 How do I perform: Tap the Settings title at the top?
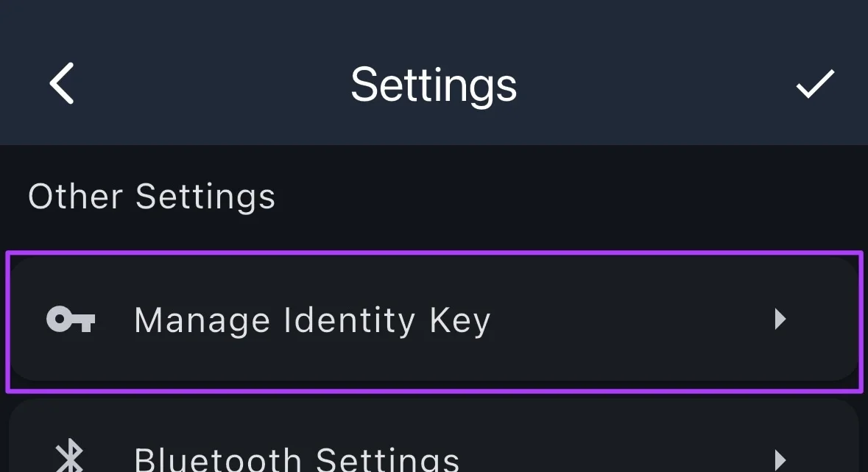click(x=434, y=84)
